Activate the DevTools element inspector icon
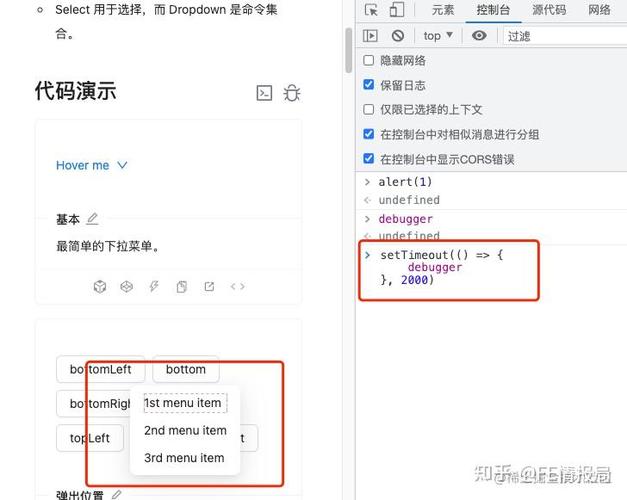This screenshot has width=627, height=500. pos(371,10)
